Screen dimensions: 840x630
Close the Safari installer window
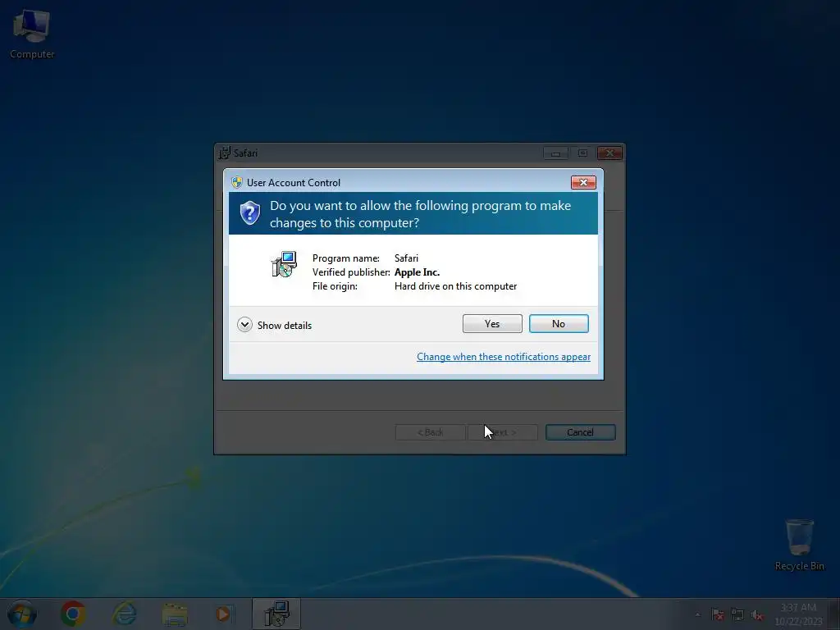[x=609, y=153]
